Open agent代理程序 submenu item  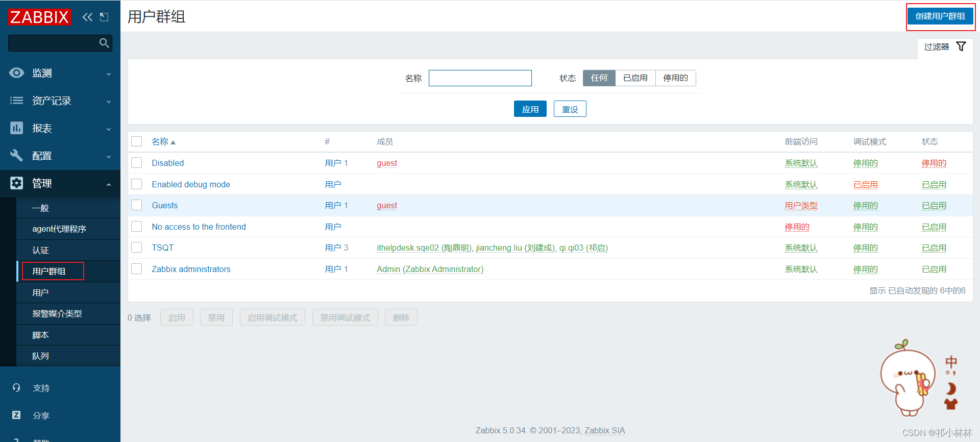coord(68,229)
